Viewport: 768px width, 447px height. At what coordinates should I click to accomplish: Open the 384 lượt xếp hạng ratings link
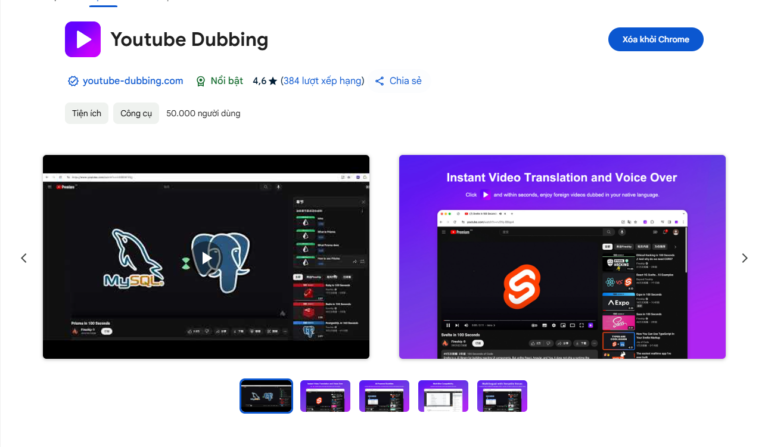pos(322,81)
